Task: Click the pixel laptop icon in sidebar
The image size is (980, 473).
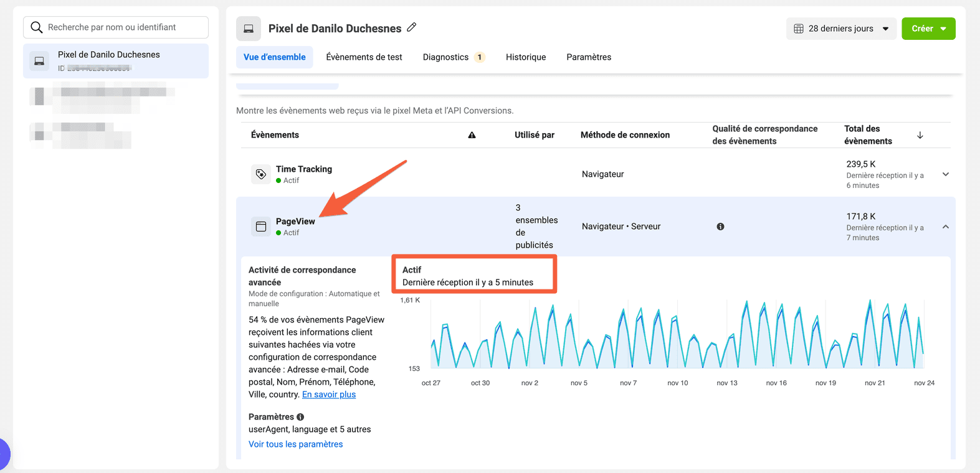Action: pos(39,60)
